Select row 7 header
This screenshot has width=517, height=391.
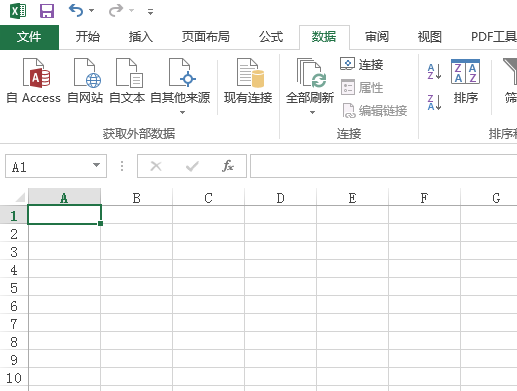tap(14, 323)
